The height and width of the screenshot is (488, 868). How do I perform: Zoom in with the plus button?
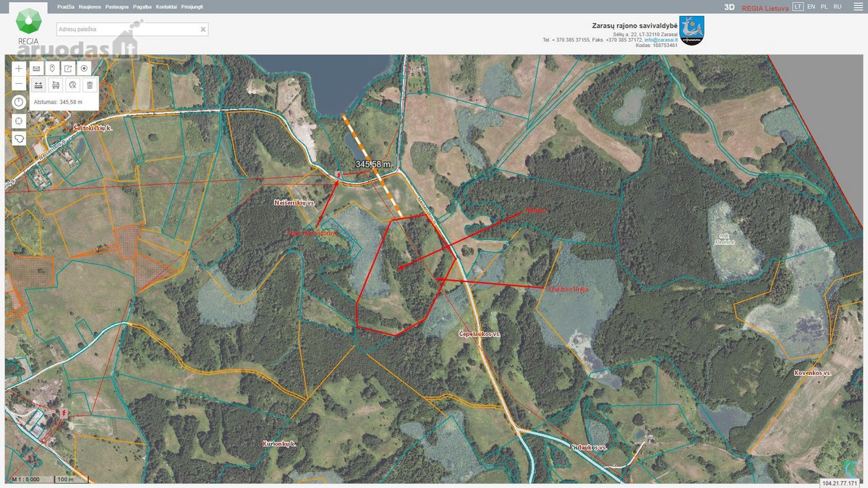pyautogui.click(x=19, y=69)
